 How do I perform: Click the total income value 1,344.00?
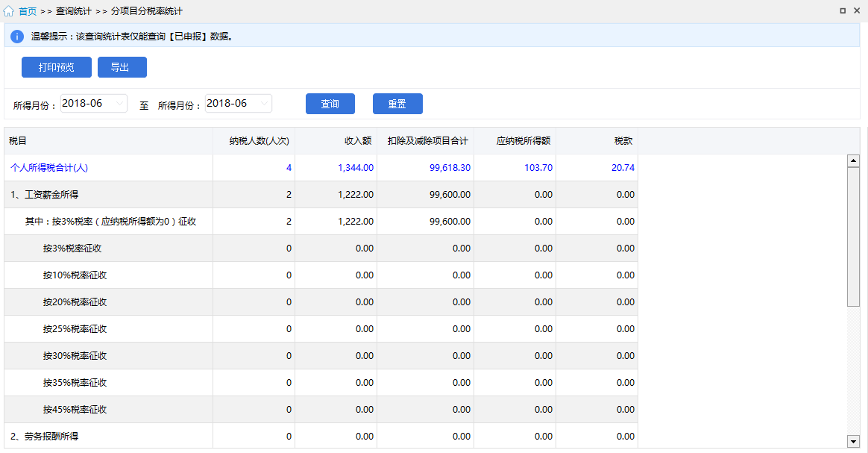click(356, 168)
